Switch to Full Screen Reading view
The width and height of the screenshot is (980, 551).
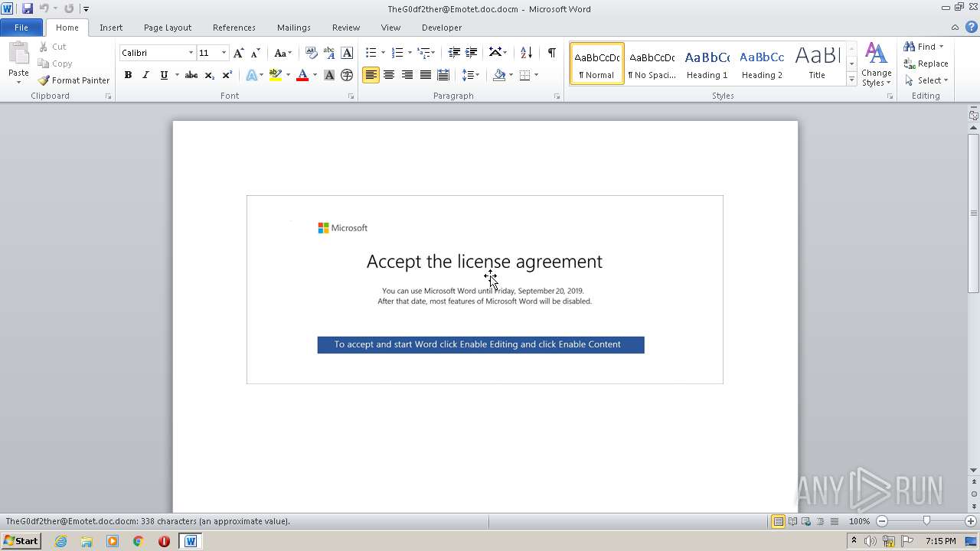point(792,521)
